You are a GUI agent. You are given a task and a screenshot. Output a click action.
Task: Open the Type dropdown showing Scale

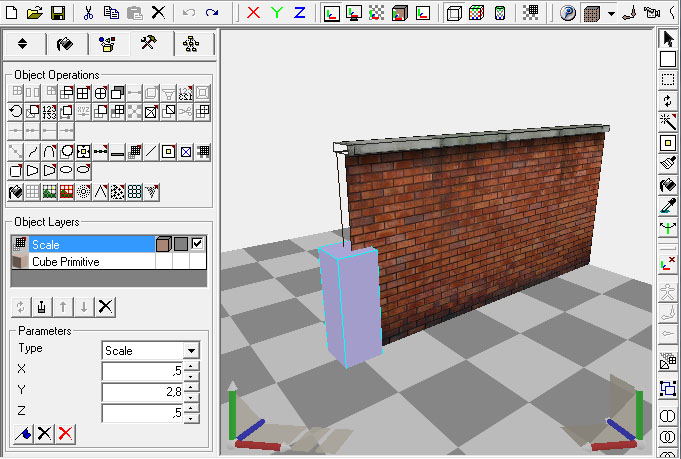pos(191,351)
